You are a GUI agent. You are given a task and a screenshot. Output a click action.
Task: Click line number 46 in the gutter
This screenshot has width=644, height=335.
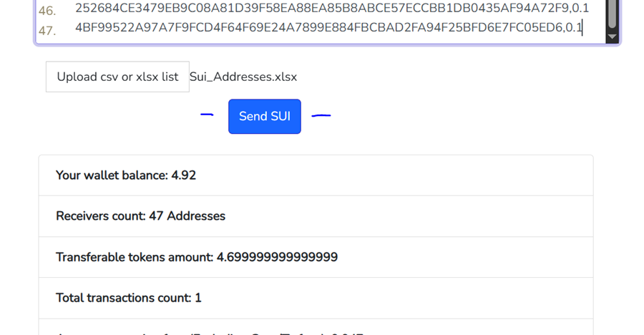47,11
